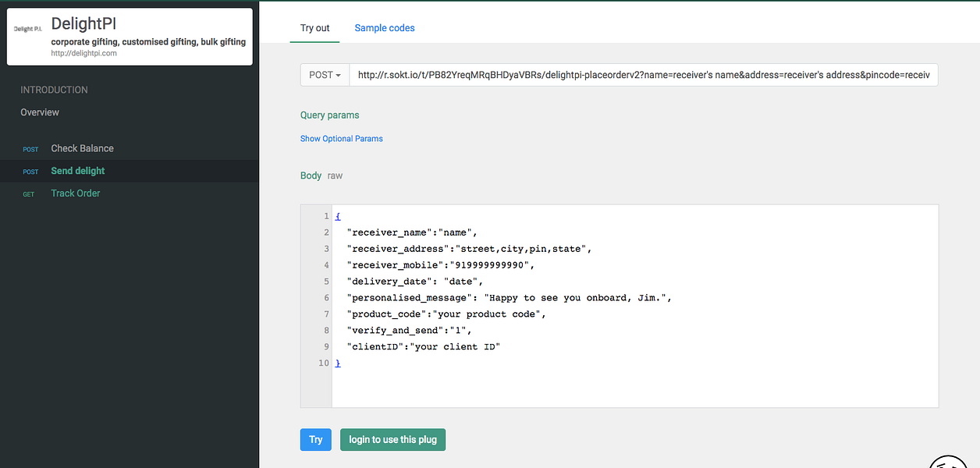
Task: Select Send delight in the sidebar
Action: tap(78, 171)
